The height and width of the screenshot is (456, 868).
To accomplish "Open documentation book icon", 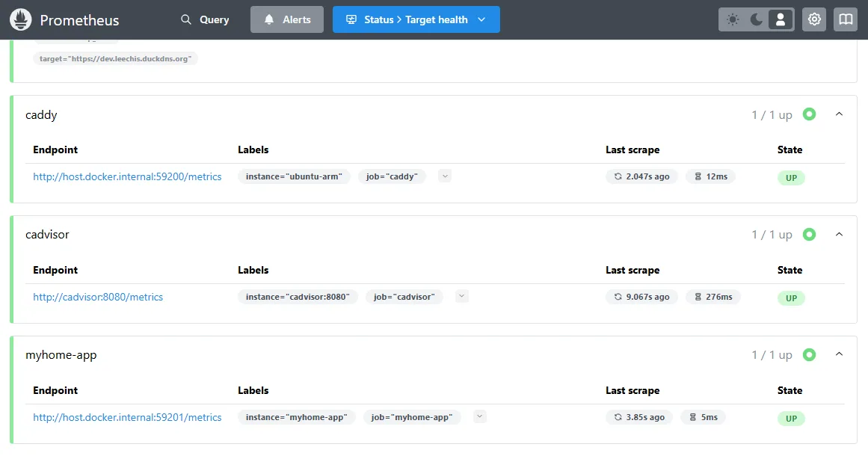I will coord(846,19).
